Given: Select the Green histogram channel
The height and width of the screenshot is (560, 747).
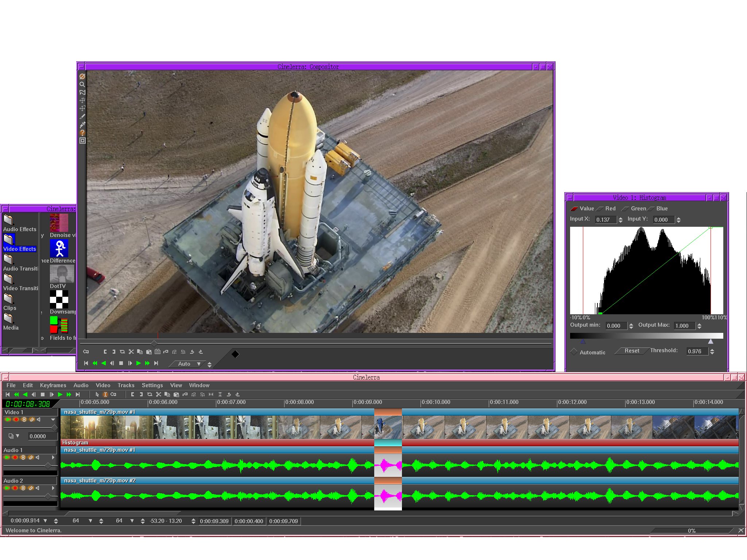Looking at the screenshot, I should [x=634, y=209].
